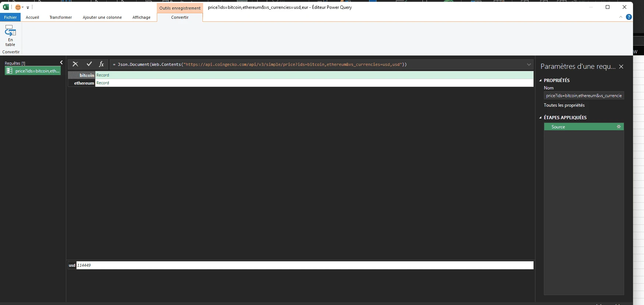Image resolution: width=644 pixels, height=305 pixels.
Task: Switch to the Accueil tab
Action: point(32,17)
